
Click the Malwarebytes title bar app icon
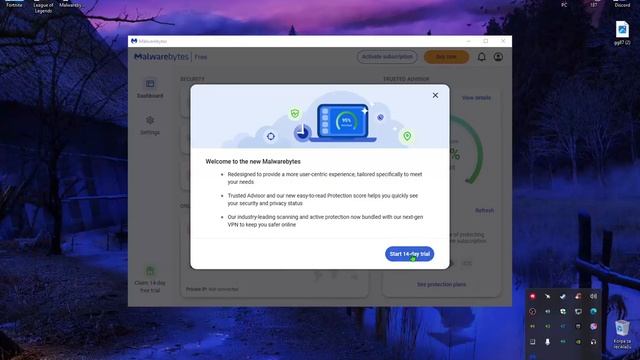tap(134, 41)
